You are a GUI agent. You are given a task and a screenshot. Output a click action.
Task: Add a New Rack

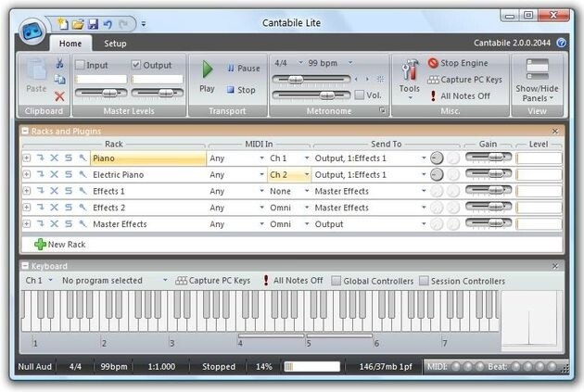60,245
